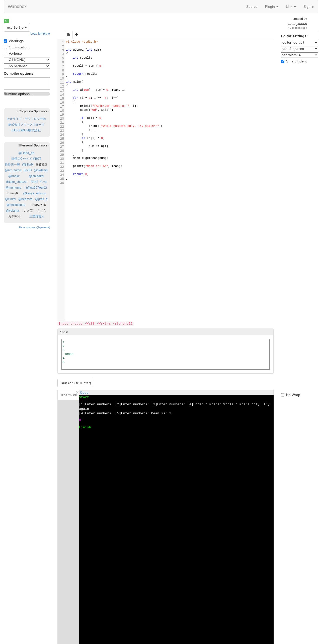This screenshot has height=644, width=322.
Task: Click the Compiler options text box
Action: (27, 84)
